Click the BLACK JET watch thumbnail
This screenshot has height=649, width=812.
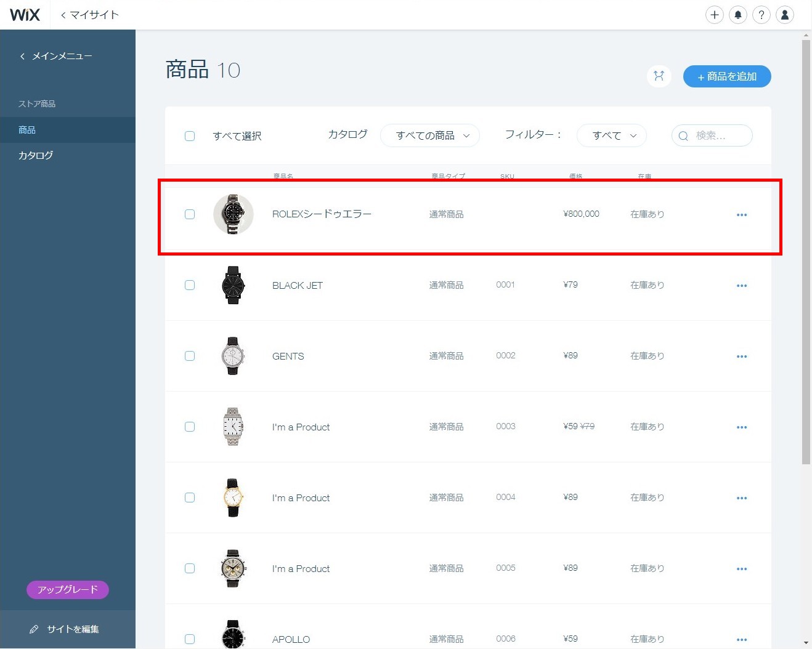click(233, 285)
